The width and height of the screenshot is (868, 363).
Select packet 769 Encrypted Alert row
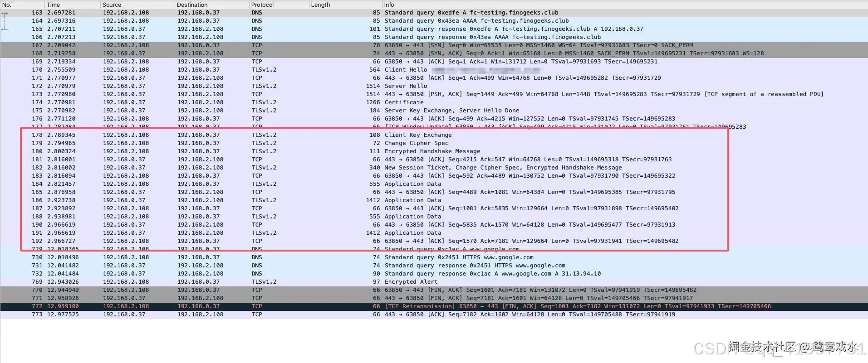pos(434,282)
